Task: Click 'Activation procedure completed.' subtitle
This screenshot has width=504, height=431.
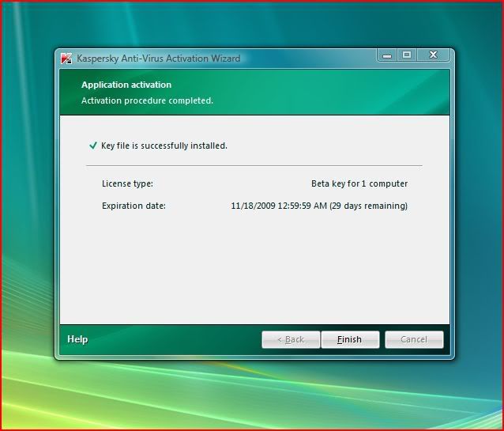Action: (x=147, y=100)
